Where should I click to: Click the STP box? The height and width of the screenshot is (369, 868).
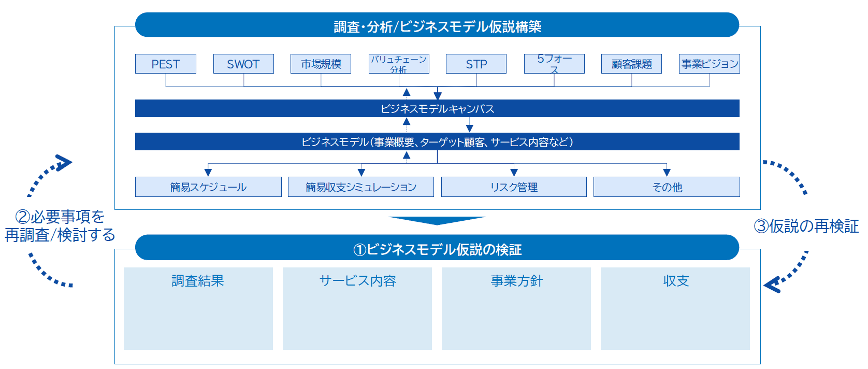(476, 64)
